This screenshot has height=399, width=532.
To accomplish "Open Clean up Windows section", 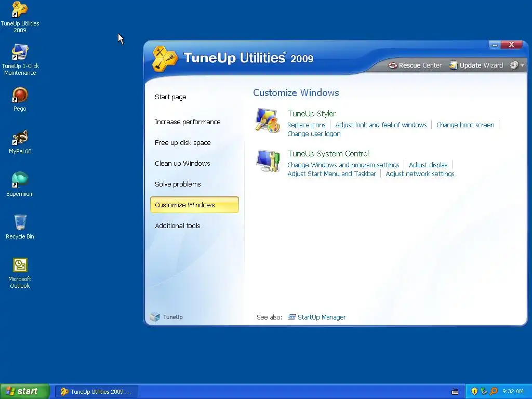I will 182,163.
